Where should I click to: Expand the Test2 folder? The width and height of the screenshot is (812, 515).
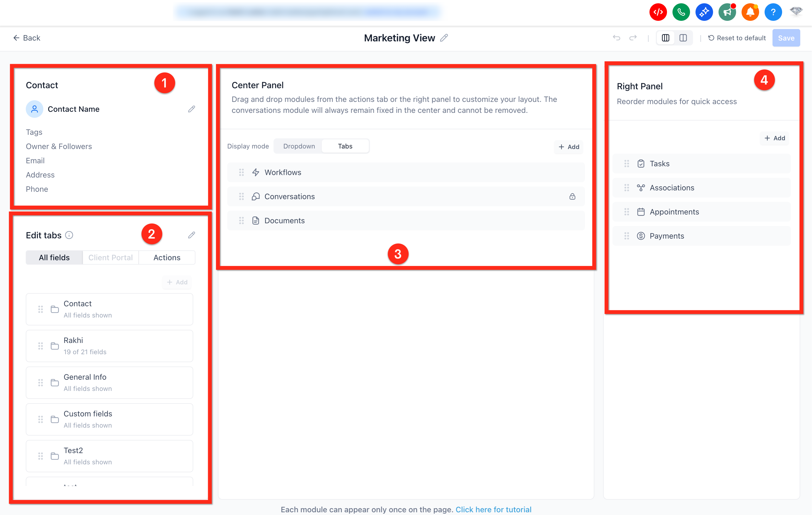(109, 456)
